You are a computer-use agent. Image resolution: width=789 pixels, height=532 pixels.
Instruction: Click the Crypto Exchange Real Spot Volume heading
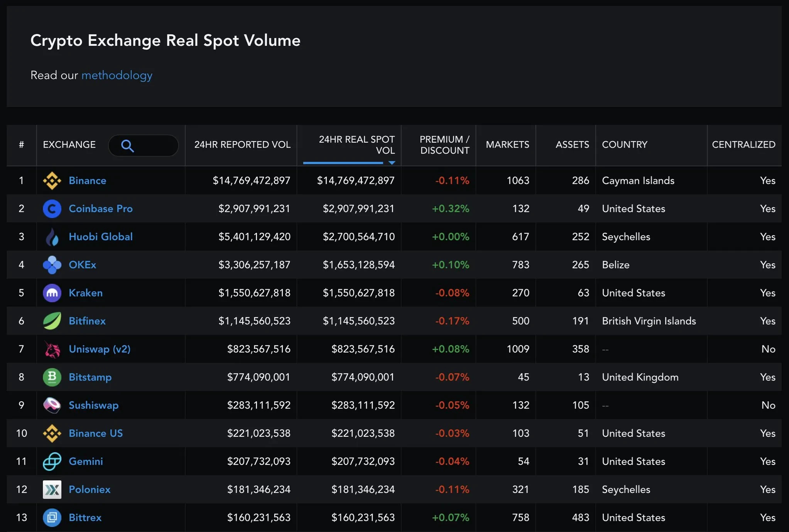[x=166, y=40]
